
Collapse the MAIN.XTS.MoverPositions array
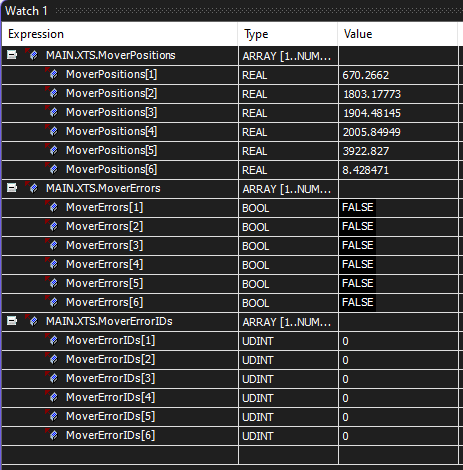coord(12,55)
